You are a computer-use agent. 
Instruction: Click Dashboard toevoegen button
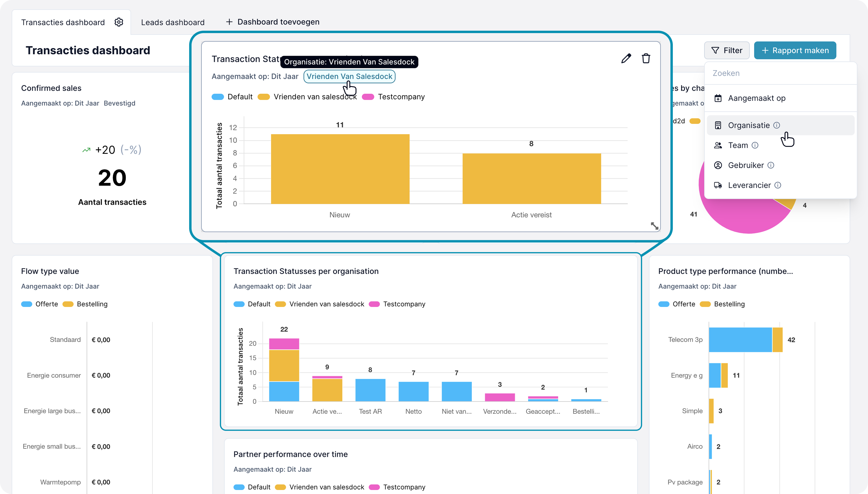pos(273,22)
